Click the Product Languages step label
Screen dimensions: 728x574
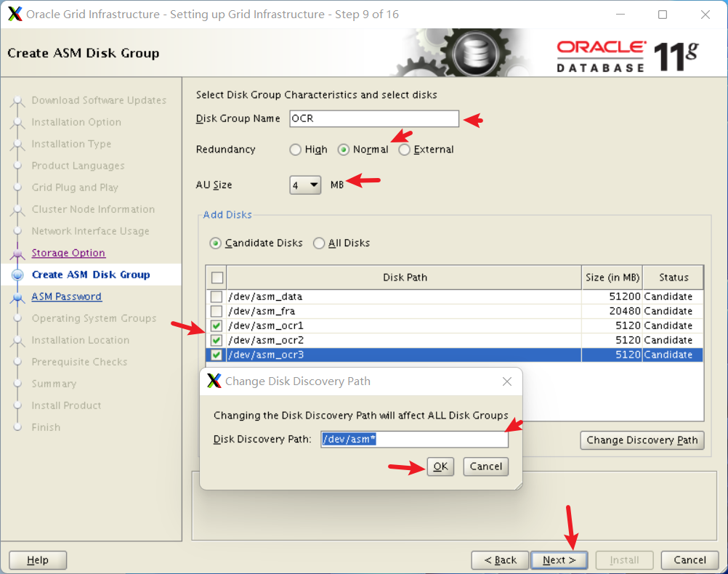[78, 166]
